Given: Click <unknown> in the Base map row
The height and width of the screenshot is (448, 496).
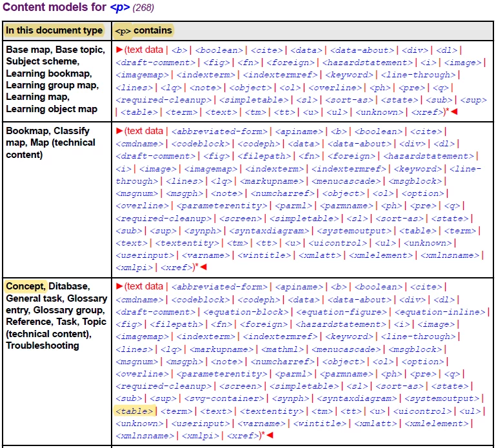Looking at the screenshot, I should [379, 112].
